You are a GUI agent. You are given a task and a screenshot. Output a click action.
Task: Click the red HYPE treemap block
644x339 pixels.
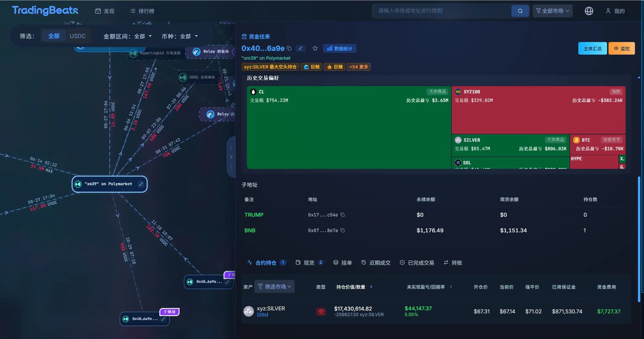594,162
